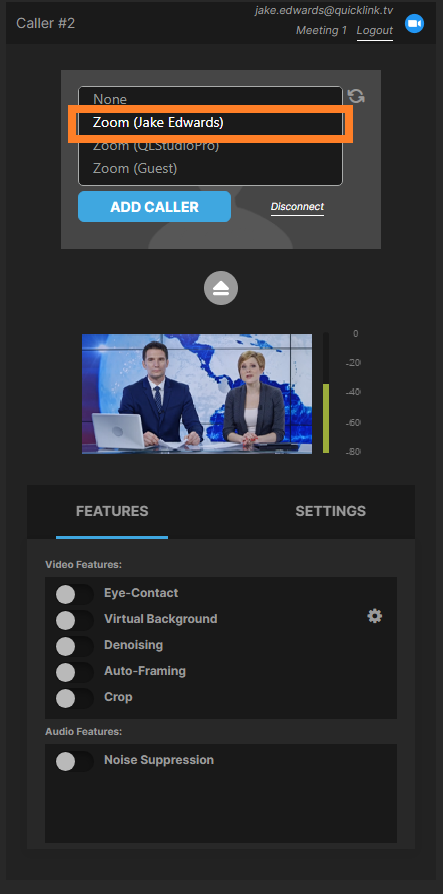Toggle the Crop switch

pos(75,698)
